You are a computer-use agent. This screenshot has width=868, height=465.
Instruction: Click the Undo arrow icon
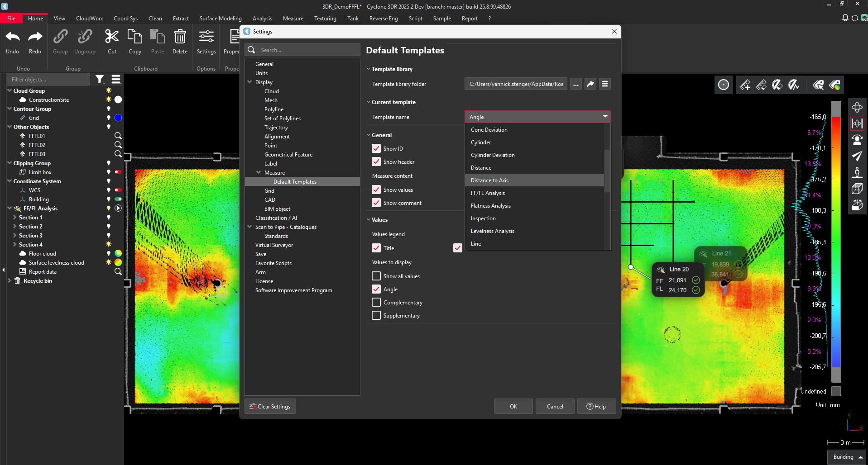tap(13, 37)
